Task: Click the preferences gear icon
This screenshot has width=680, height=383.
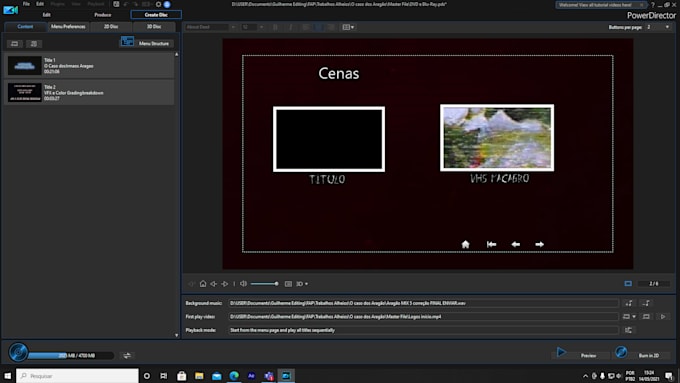Action: point(158,4)
